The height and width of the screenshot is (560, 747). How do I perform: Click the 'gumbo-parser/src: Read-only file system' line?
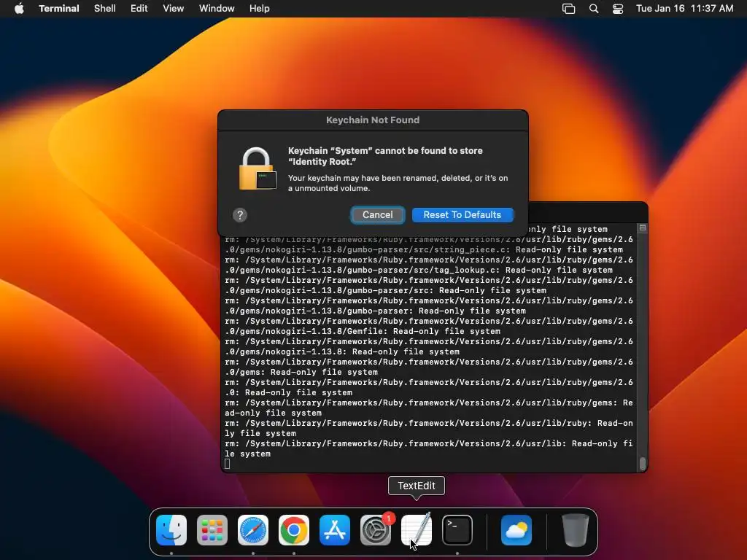[x=385, y=290]
